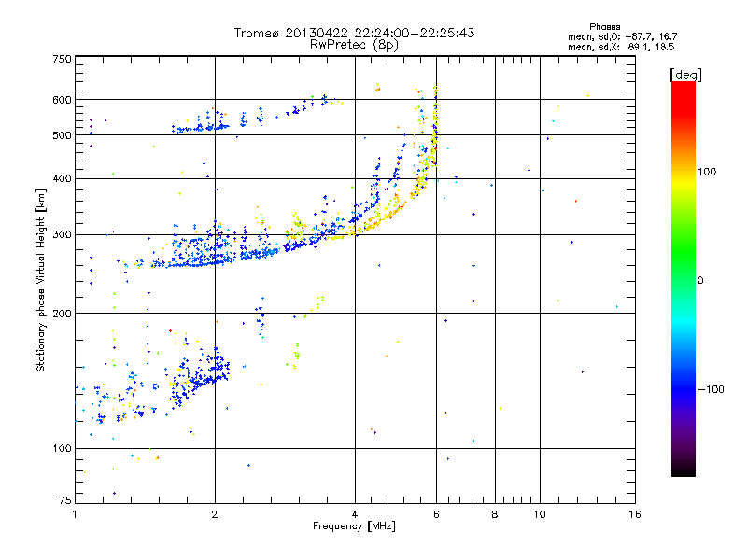
Task: Click the y-axis '100' tick label
Action: [62, 449]
